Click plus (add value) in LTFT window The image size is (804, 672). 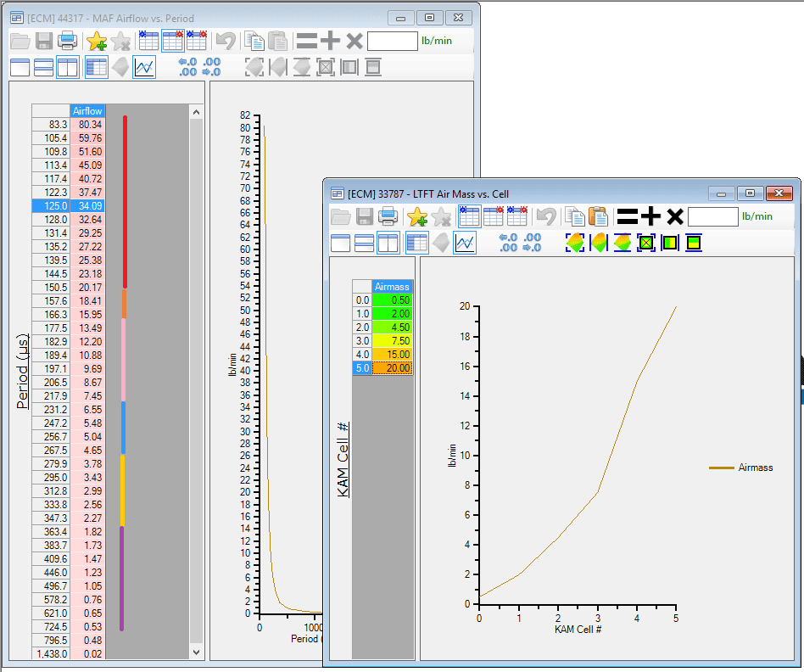(650, 216)
